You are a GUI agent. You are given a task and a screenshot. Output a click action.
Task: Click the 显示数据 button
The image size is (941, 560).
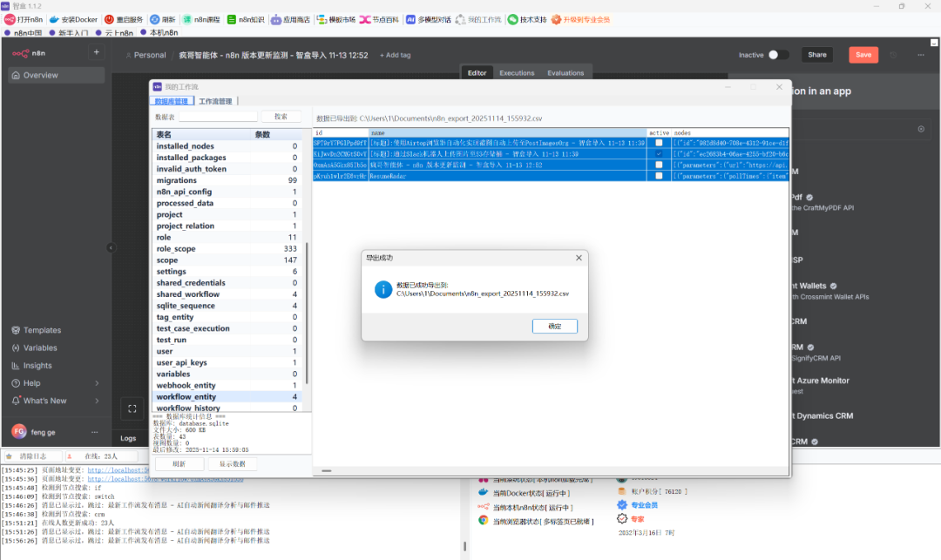232,463
